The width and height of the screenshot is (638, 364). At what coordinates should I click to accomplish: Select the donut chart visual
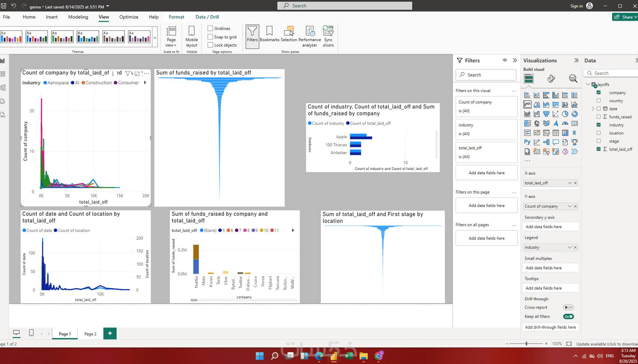coord(575,114)
